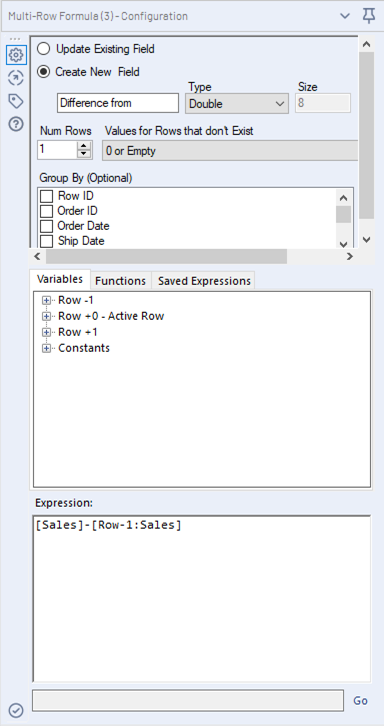Click the checkmark icon at bottom left
This screenshot has width=384, height=726.
[16, 710]
